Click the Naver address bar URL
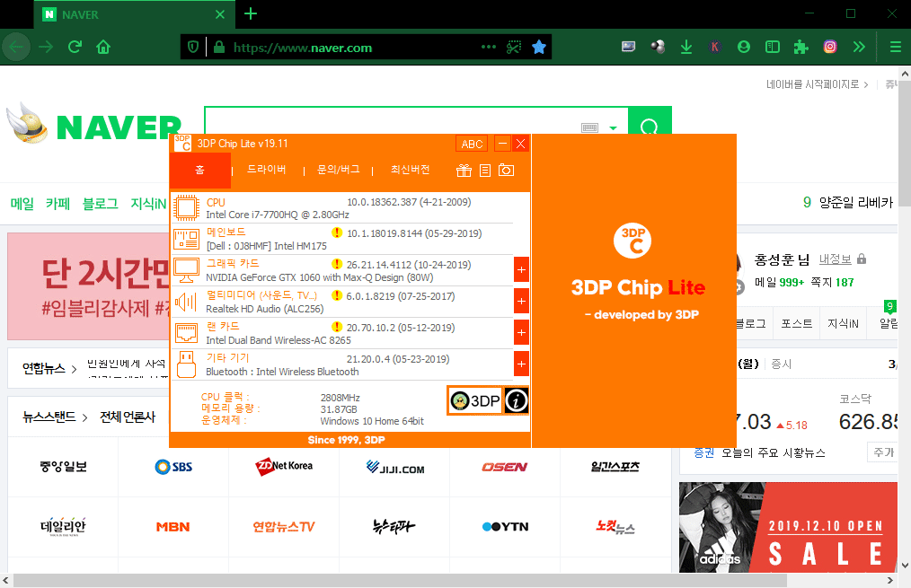Viewport: 911px width, 588px height. click(303, 48)
